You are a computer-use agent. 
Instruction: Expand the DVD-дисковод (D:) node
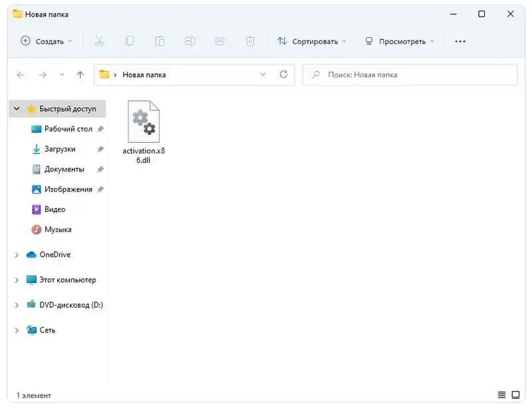pos(17,305)
